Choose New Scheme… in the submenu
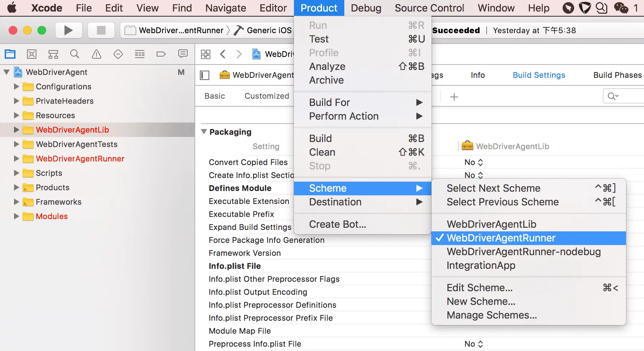 (529, 301)
